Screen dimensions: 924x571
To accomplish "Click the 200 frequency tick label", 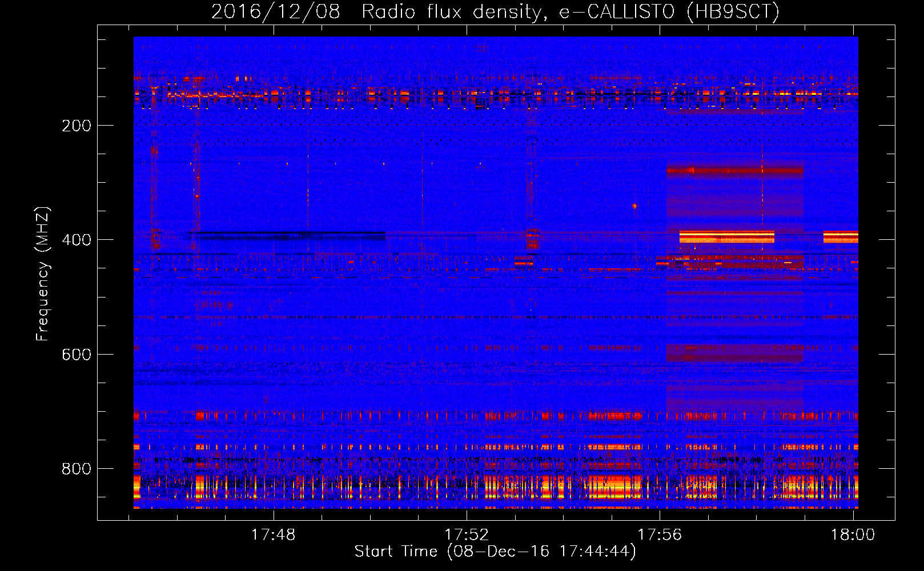I will click(x=77, y=126).
